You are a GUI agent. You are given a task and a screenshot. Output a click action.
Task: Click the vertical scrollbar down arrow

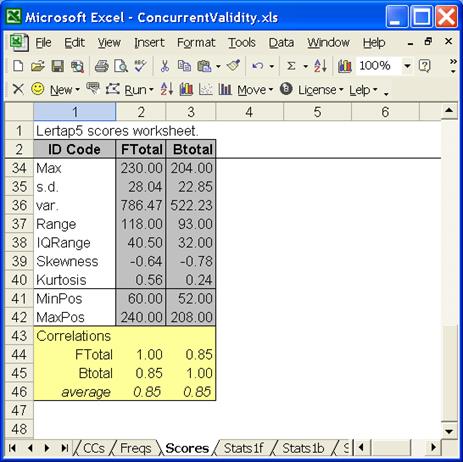[449, 432]
